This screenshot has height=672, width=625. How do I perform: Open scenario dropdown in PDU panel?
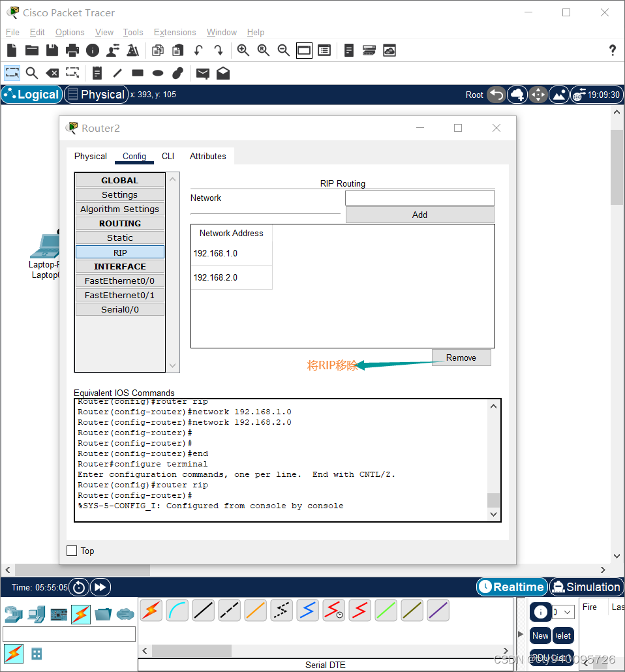tap(563, 612)
